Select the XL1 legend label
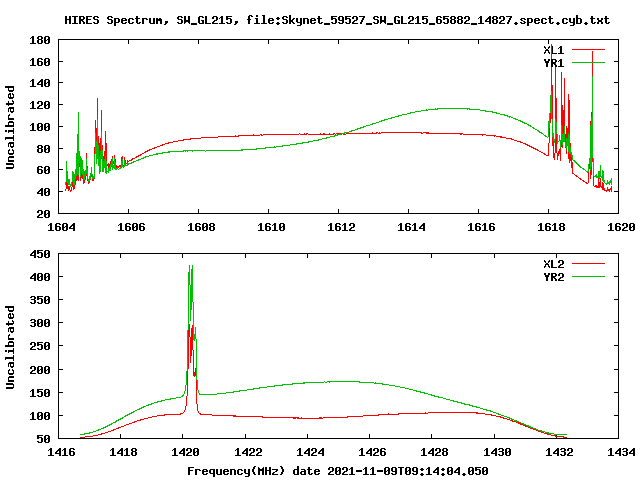 (553, 50)
